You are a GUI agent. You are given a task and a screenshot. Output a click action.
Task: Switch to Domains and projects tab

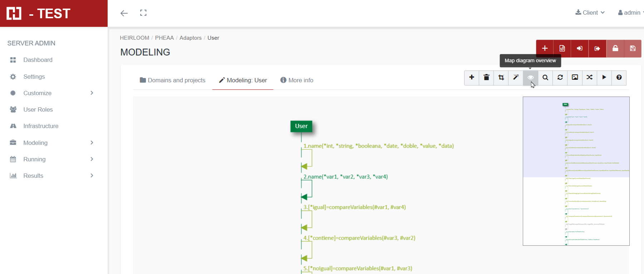tap(173, 80)
